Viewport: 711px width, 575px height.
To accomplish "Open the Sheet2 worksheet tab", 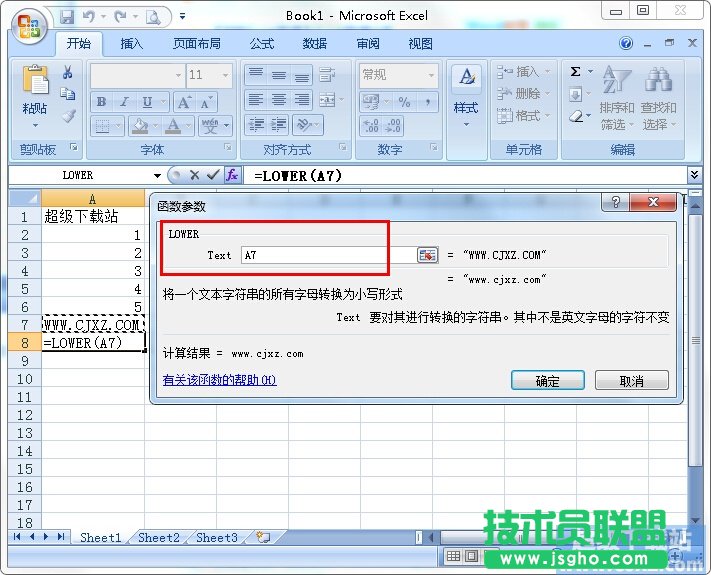I will coord(159,537).
